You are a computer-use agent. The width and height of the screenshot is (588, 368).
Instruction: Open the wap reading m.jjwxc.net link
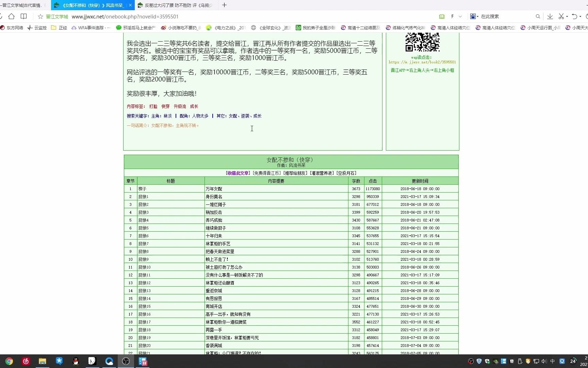[x=422, y=62]
